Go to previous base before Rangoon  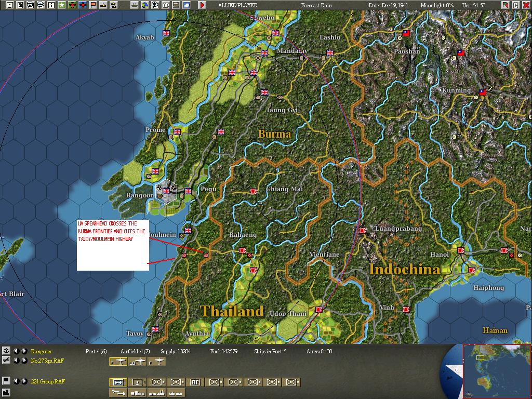[16, 351]
